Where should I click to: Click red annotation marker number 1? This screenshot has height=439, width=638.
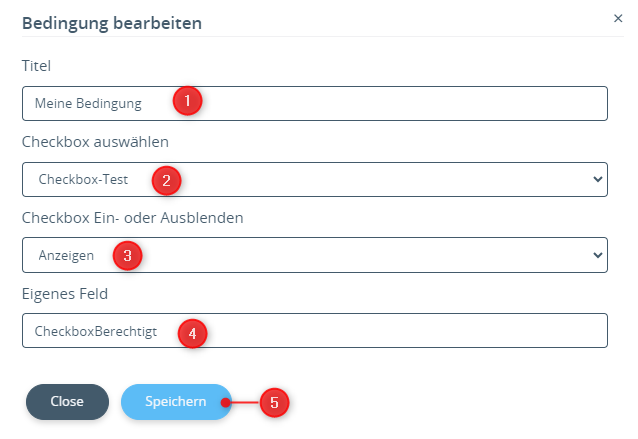click(x=187, y=100)
